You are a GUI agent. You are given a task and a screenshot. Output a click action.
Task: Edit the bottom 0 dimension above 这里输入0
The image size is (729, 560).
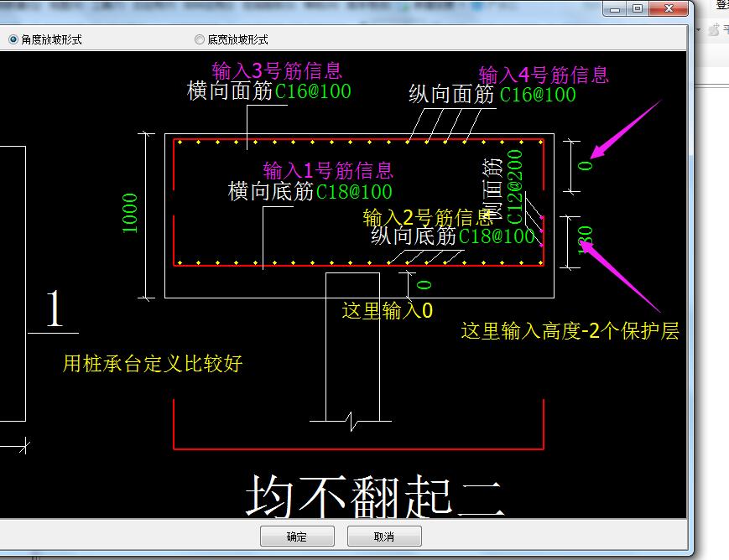(x=424, y=284)
